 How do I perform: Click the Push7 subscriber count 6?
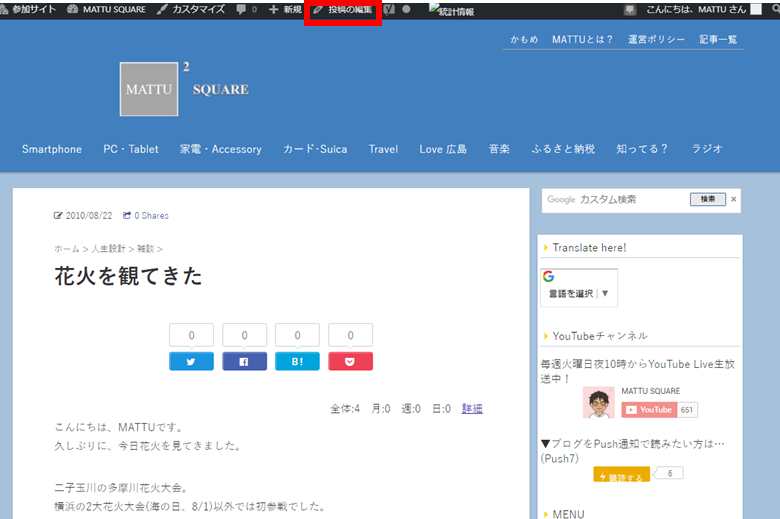click(670, 473)
